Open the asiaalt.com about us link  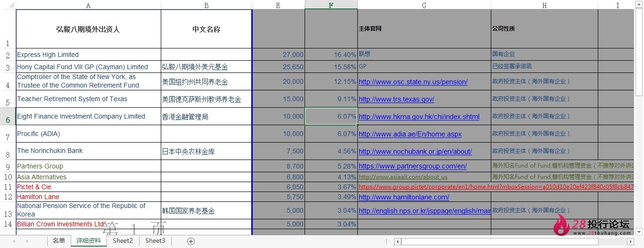[x=403, y=177]
